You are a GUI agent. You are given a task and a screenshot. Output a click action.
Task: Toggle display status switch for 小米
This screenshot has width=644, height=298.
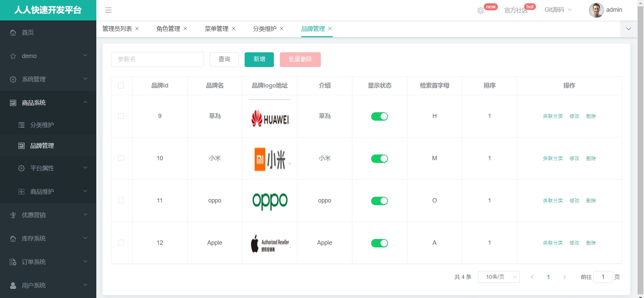(x=380, y=159)
